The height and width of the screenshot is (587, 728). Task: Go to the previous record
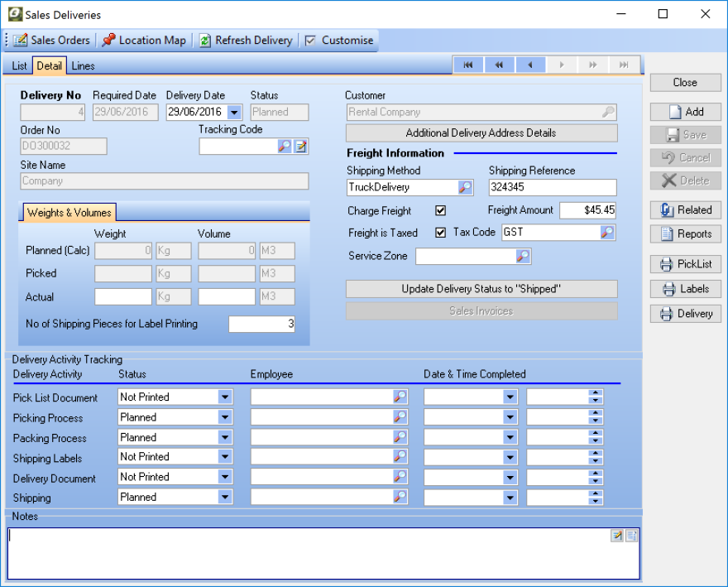pyautogui.click(x=530, y=65)
